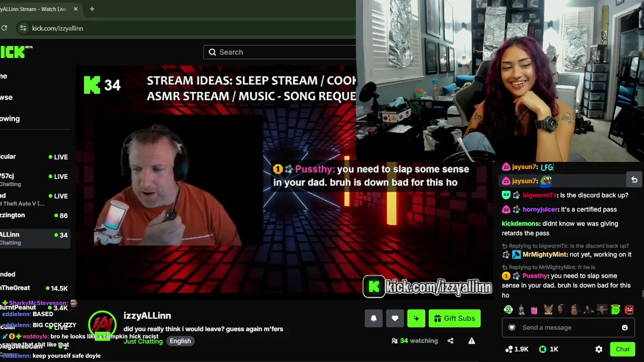The image size is (644, 362).
Task: Open site information icon in address bar
Action: 23,28
